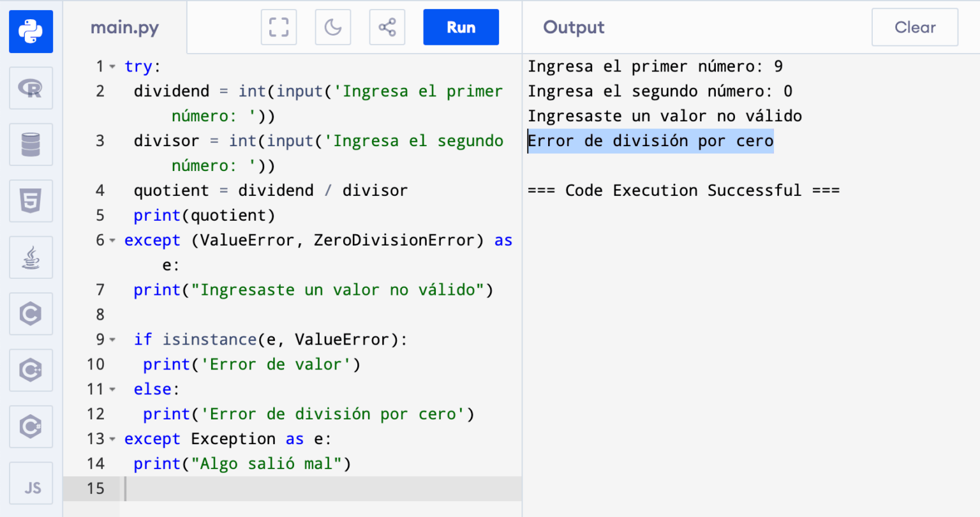
Task: Open the Java compiler
Action: click(x=31, y=257)
